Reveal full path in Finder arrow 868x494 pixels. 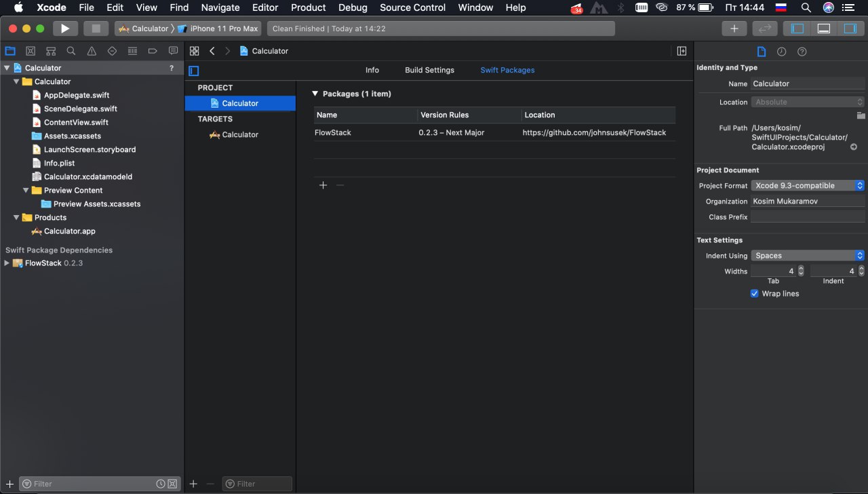tap(854, 147)
